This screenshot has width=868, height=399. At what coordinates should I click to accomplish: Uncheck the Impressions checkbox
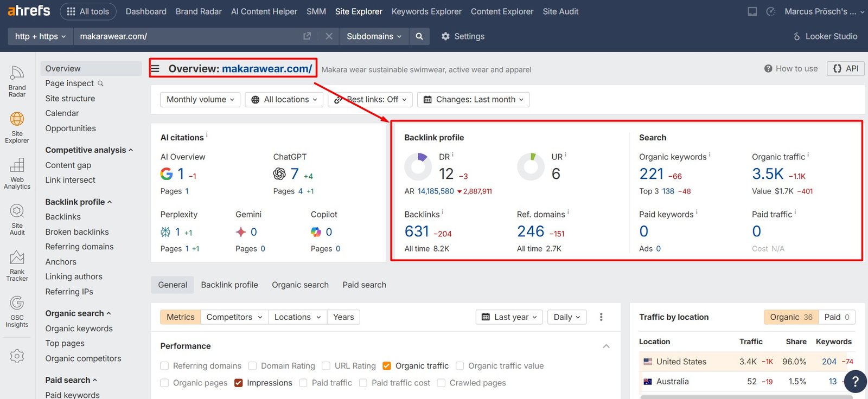pyautogui.click(x=238, y=383)
